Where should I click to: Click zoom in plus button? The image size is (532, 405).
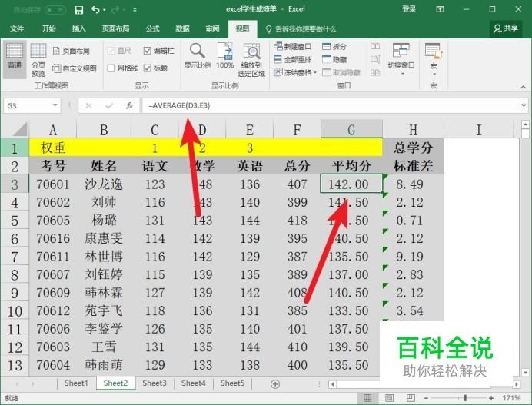click(491, 398)
